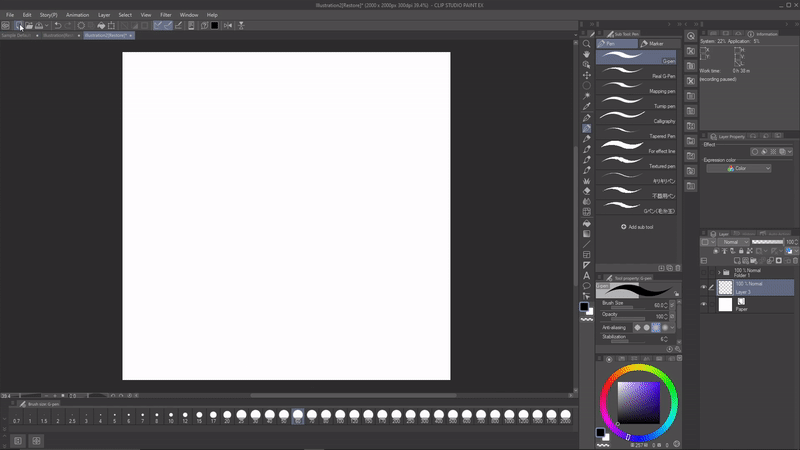The image size is (800, 450).
Task: Open Layer Property effect dropdown arrow
Action: [790, 152]
